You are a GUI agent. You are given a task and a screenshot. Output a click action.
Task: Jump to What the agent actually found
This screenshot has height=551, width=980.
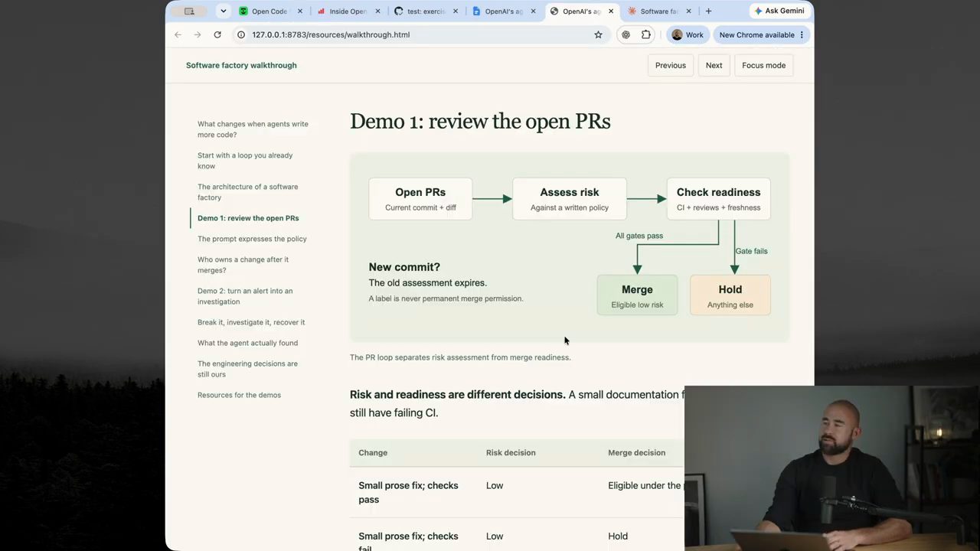point(248,343)
